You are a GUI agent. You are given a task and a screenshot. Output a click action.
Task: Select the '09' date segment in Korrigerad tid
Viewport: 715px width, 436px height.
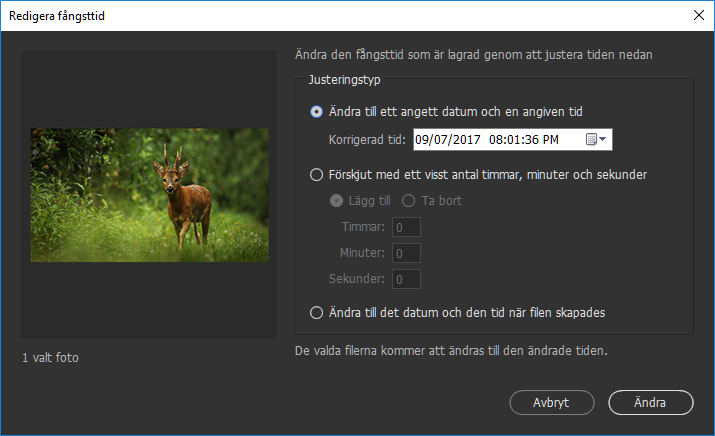(423, 140)
